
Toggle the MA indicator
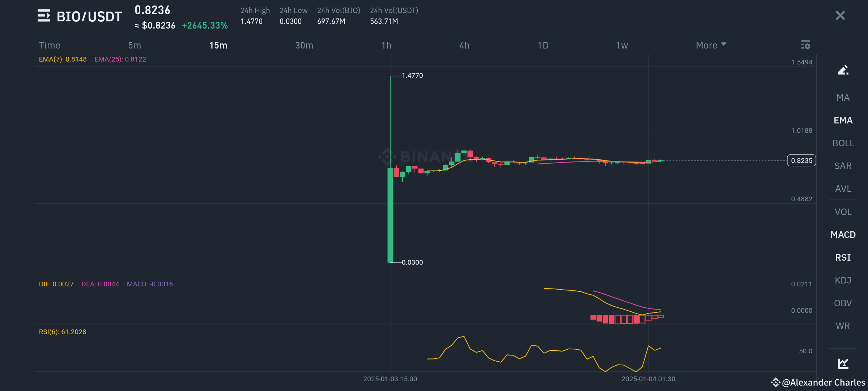coord(843,97)
